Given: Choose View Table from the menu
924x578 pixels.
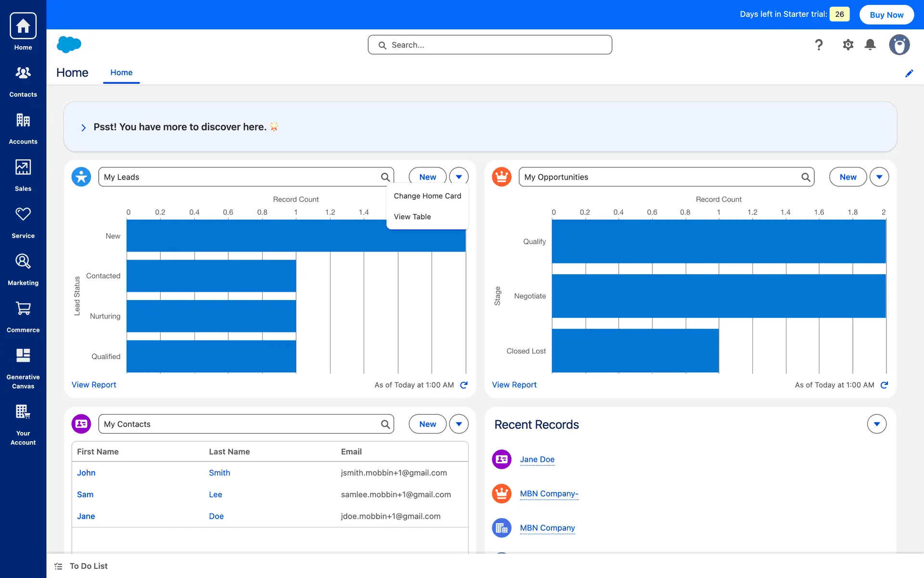Looking at the screenshot, I should click(412, 217).
